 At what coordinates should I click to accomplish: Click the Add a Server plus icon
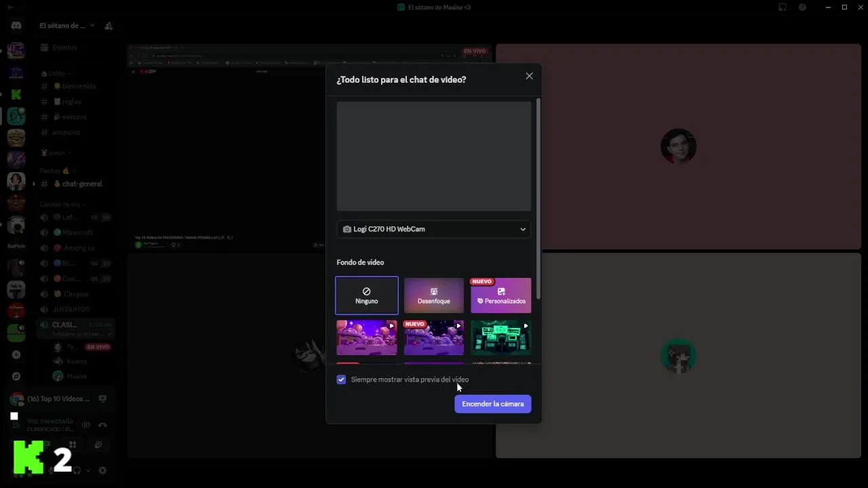point(16,354)
